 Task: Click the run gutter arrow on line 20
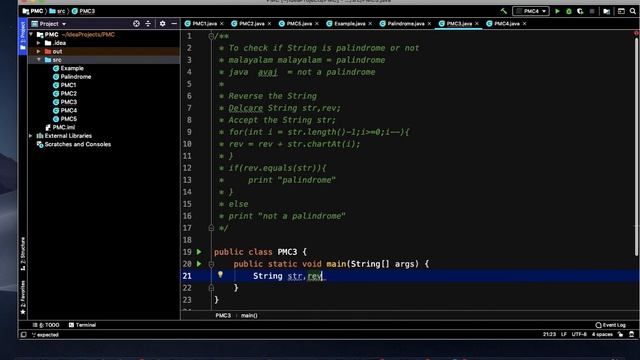[199, 264]
